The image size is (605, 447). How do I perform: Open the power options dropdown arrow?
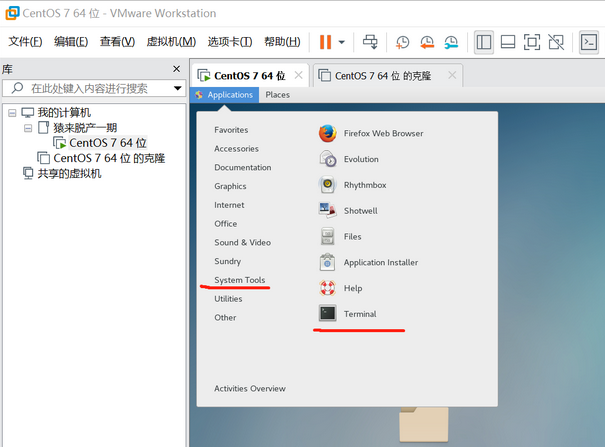coord(341,42)
